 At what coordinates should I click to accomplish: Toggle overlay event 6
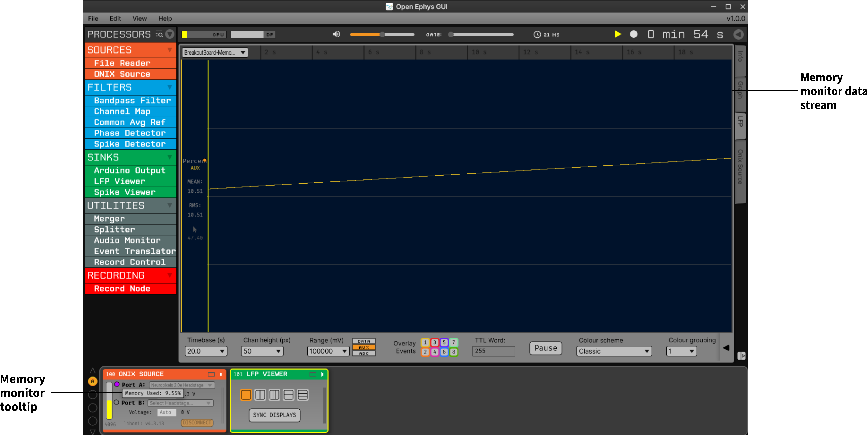[444, 352]
